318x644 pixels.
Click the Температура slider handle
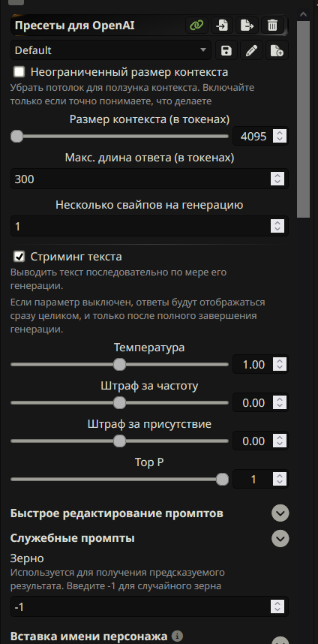tap(119, 364)
